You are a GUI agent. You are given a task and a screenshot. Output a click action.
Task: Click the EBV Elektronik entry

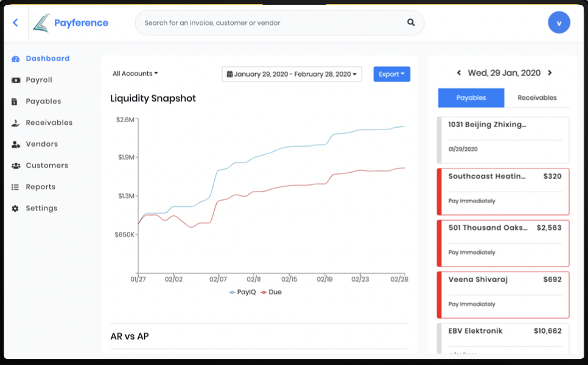(503, 336)
